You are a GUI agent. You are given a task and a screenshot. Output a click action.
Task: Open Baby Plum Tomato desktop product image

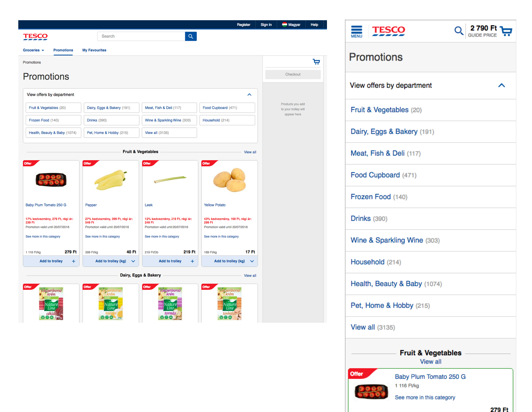point(51,180)
